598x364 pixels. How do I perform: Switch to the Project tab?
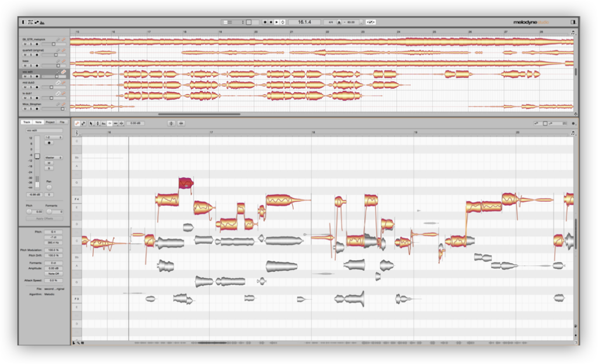pyautogui.click(x=50, y=123)
